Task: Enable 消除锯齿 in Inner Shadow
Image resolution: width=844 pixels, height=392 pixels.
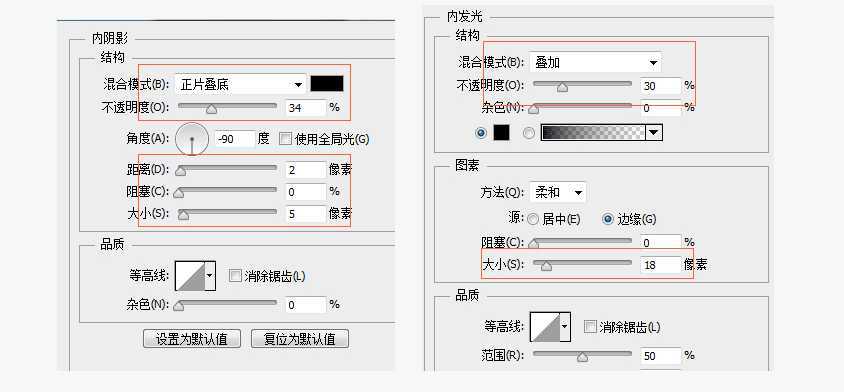Action: 235,276
